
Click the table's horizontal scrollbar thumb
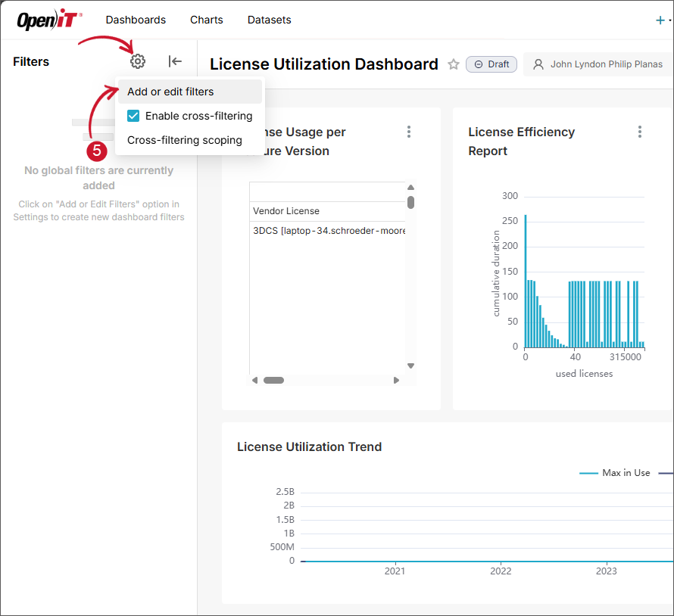point(274,380)
